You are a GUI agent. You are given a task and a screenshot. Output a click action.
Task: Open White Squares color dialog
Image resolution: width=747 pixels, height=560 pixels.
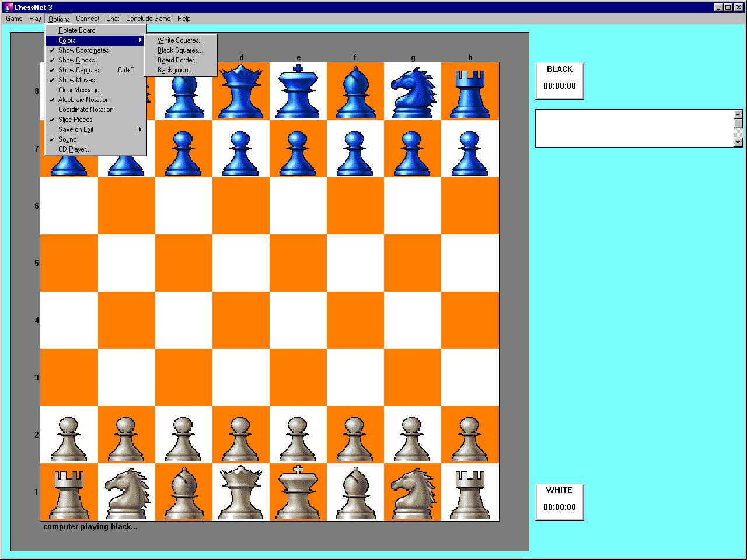click(x=180, y=40)
